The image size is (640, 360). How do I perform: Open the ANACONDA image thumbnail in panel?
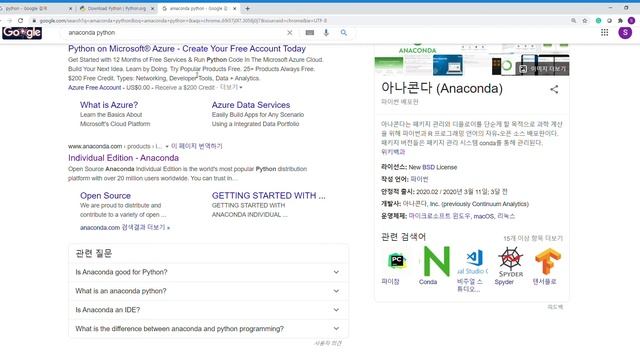coord(417,49)
